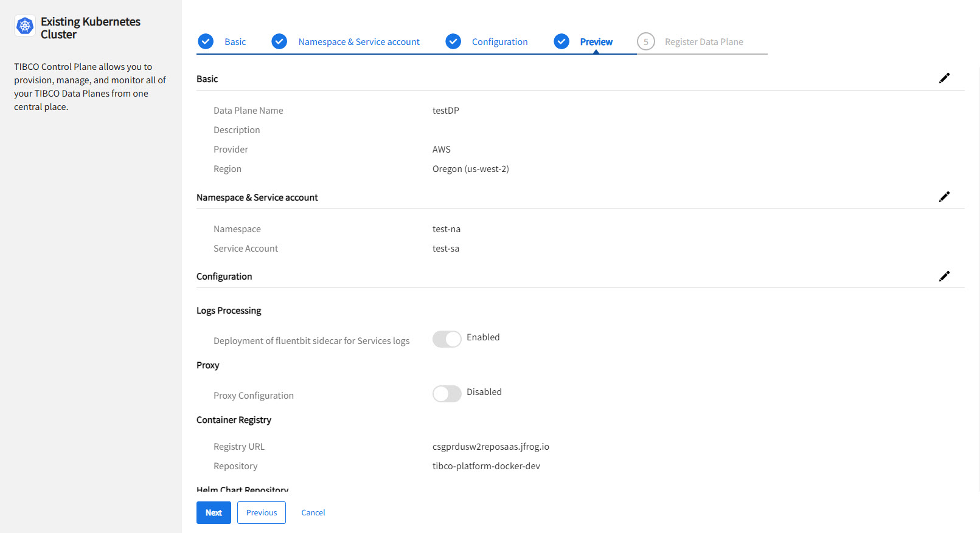Click the Configuration step checkmark circle
Image resolution: width=980 pixels, height=533 pixels.
(x=453, y=41)
